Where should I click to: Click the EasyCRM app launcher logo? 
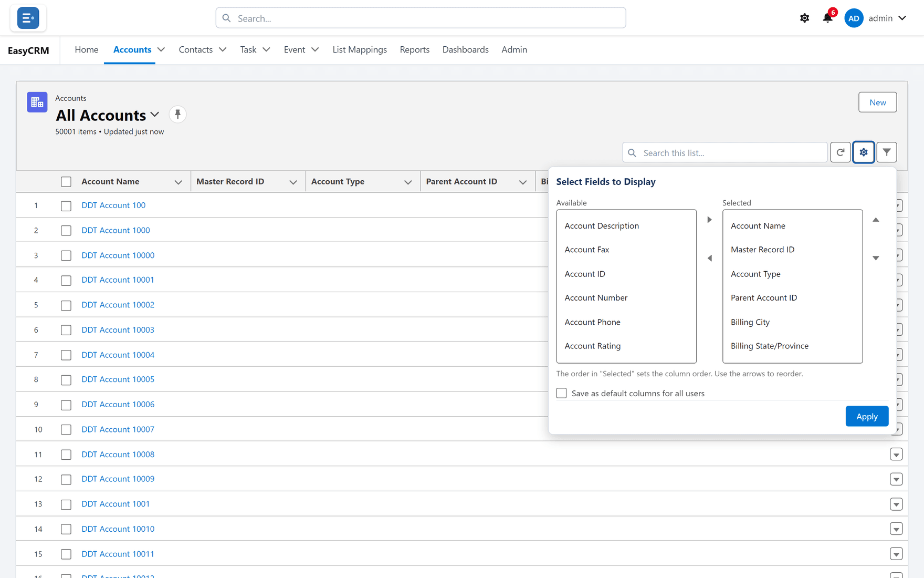[x=28, y=18]
